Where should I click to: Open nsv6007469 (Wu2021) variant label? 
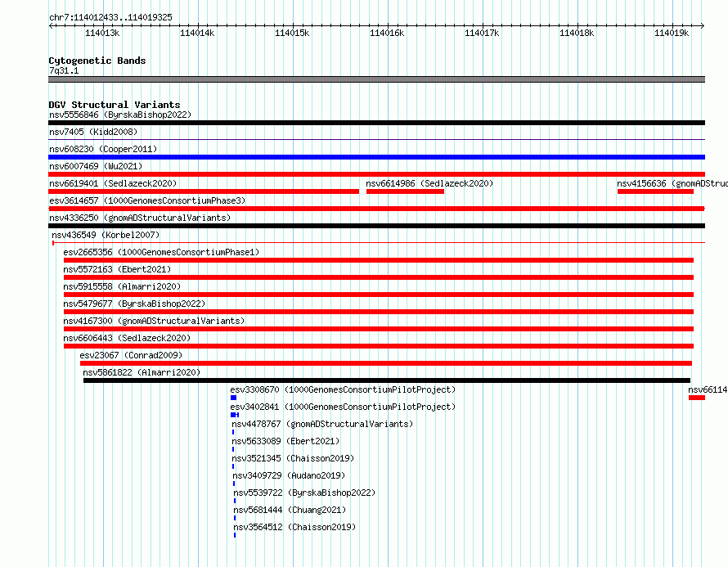click(96, 166)
